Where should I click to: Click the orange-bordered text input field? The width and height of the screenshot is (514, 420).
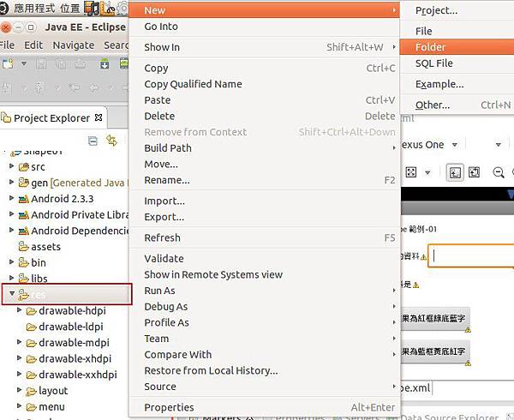click(471, 256)
